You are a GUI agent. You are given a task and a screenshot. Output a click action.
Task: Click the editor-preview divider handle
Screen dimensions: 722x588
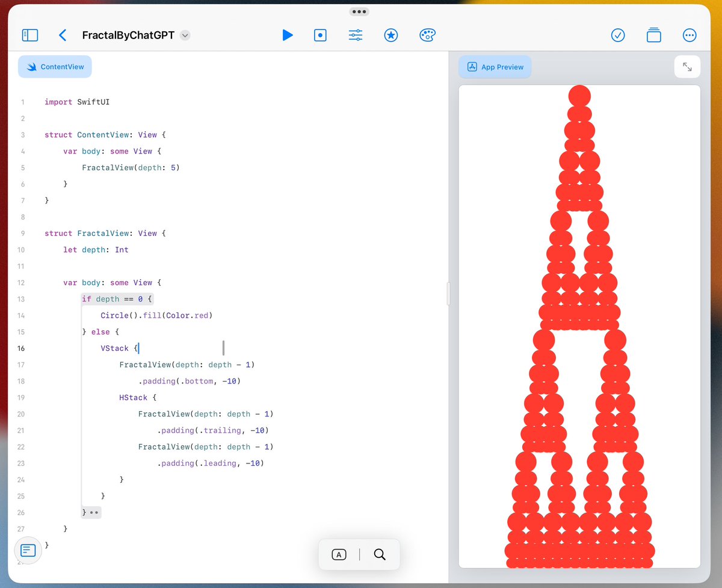point(448,294)
